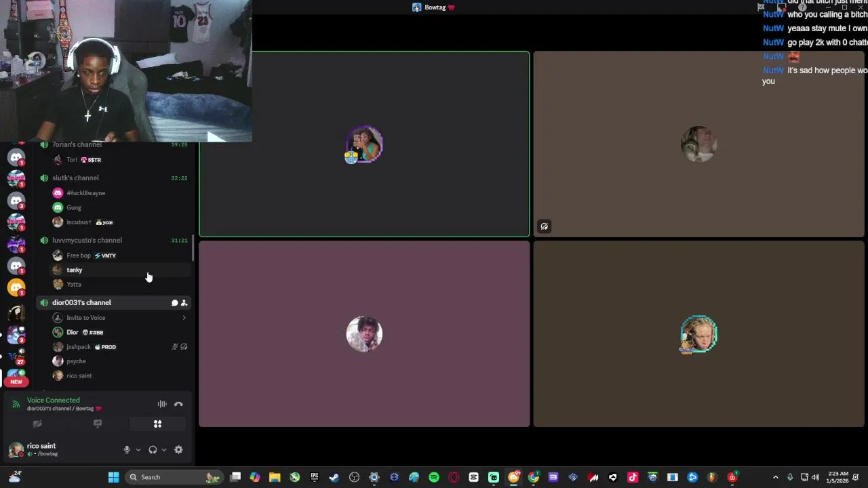Open noise suppression waveform settings
Image resolution: width=868 pixels, height=488 pixels.
[162, 404]
